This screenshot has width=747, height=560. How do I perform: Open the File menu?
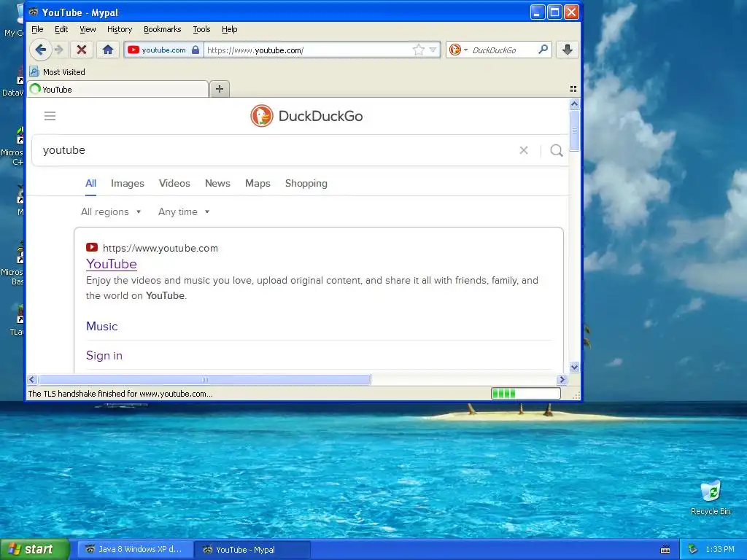click(x=37, y=29)
